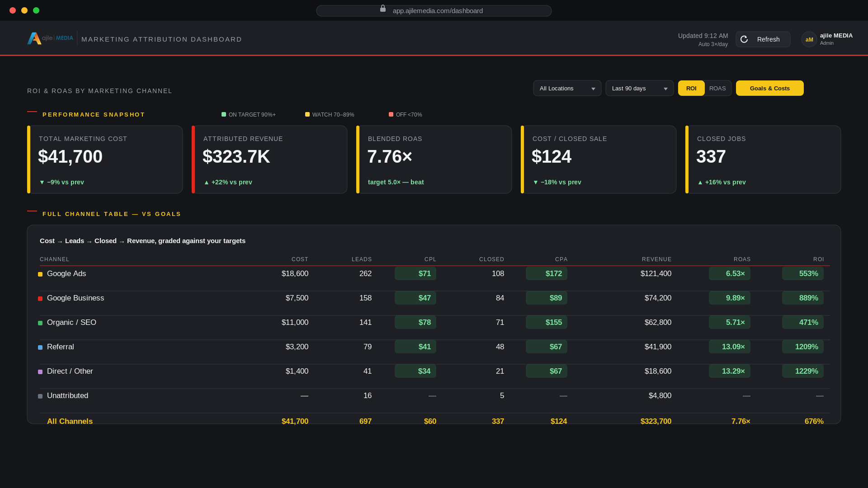The width and height of the screenshot is (868, 488).
Task: Click the ON TARGET green legend dot
Action: pyautogui.click(x=224, y=114)
